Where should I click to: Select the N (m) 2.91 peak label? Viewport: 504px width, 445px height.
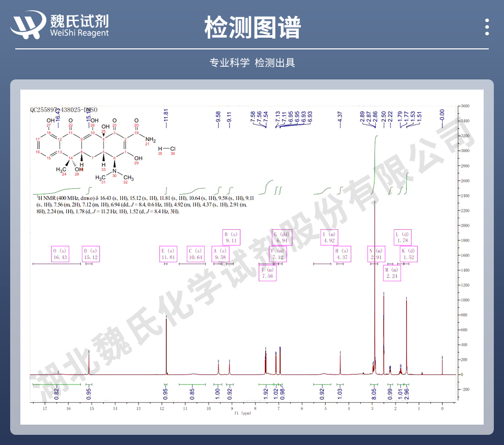point(377,254)
